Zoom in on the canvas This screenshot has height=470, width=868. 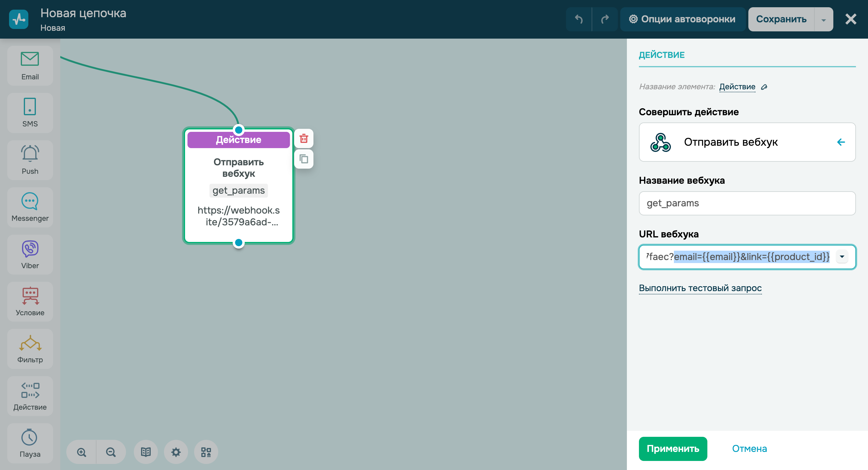point(82,452)
